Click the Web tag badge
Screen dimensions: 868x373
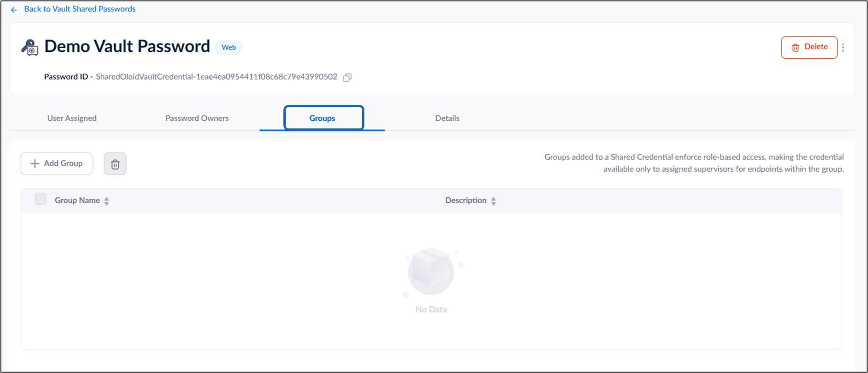coord(229,47)
